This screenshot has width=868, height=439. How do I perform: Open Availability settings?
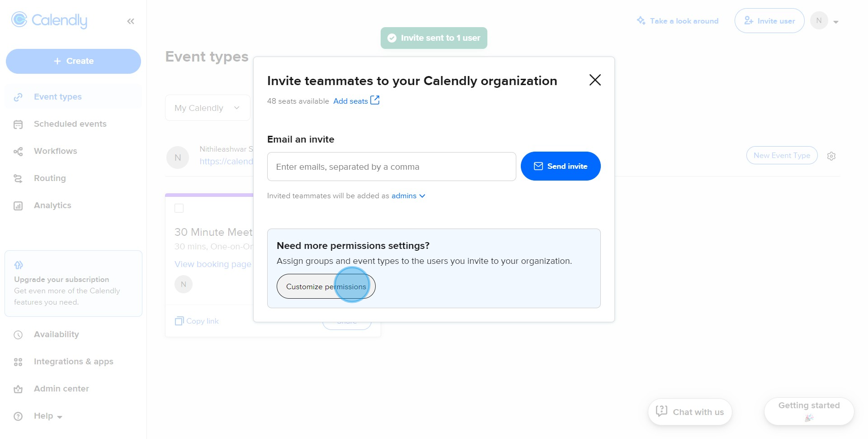click(73, 334)
